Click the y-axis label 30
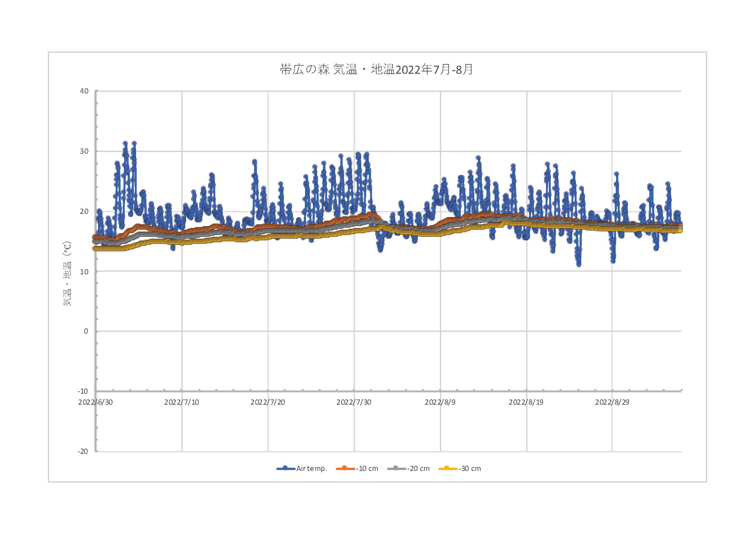Screen dimensions: 756x535 point(84,151)
